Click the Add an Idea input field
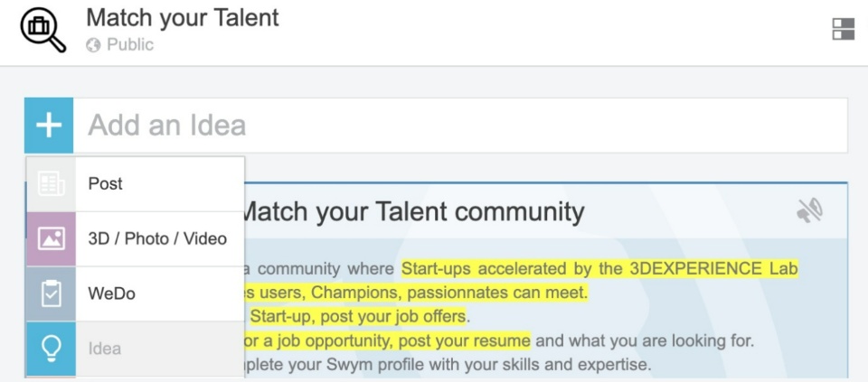Viewport: 868px width, 382px height. pyautogui.click(x=461, y=126)
